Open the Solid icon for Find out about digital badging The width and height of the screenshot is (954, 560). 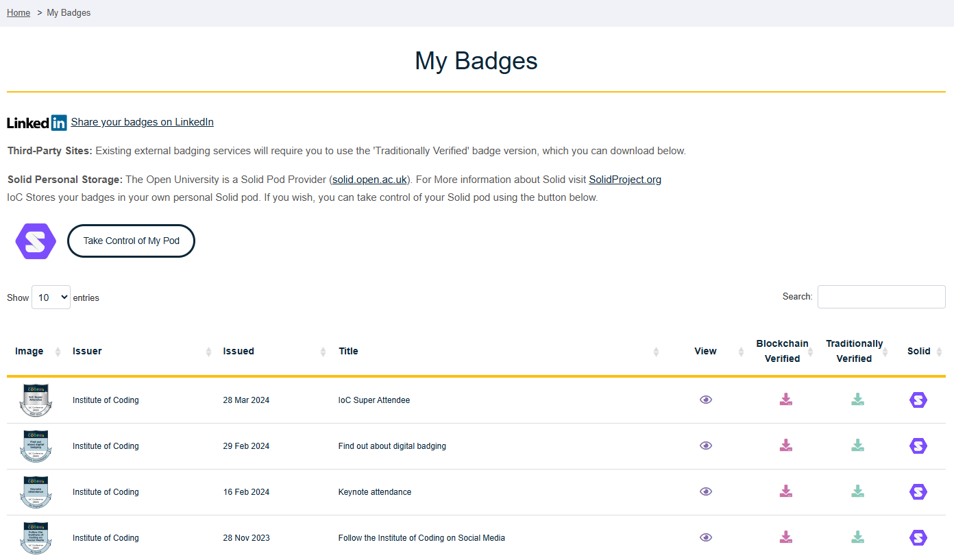918,446
